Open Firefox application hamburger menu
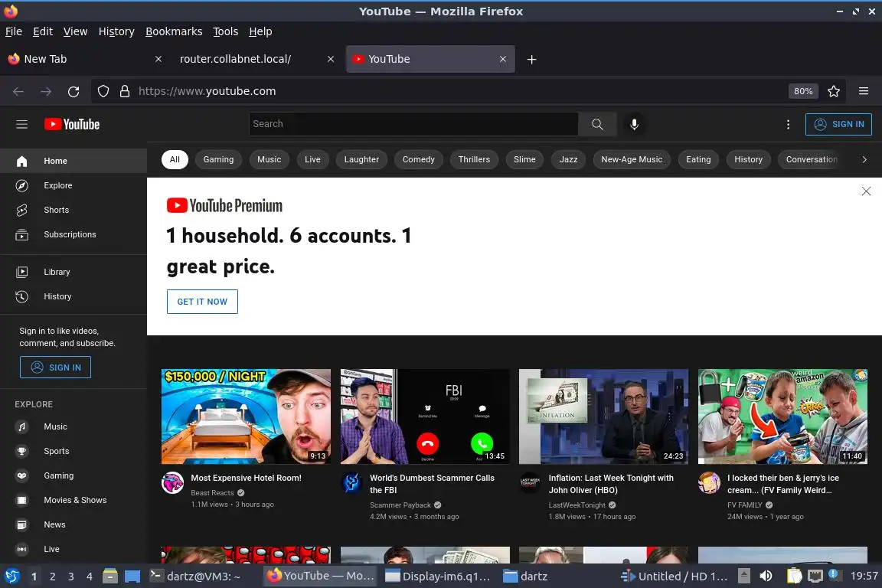This screenshot has height=588, width=882. (x=864, y=91)
